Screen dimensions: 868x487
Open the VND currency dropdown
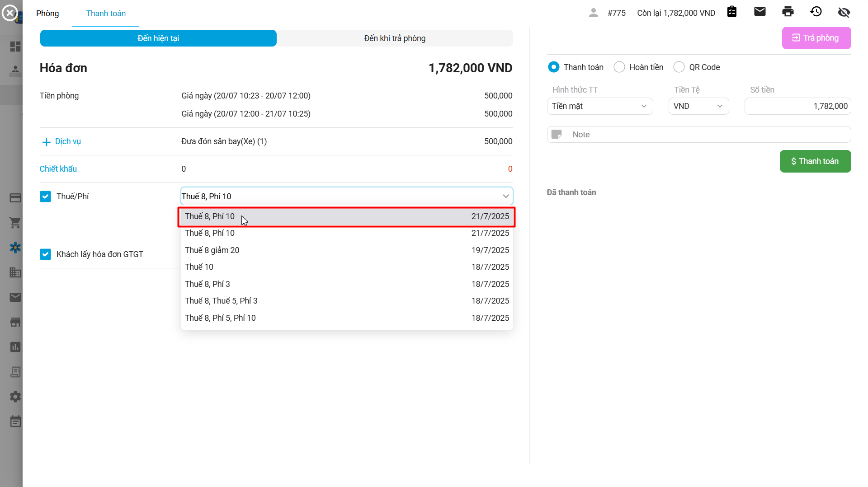point(698,106)
